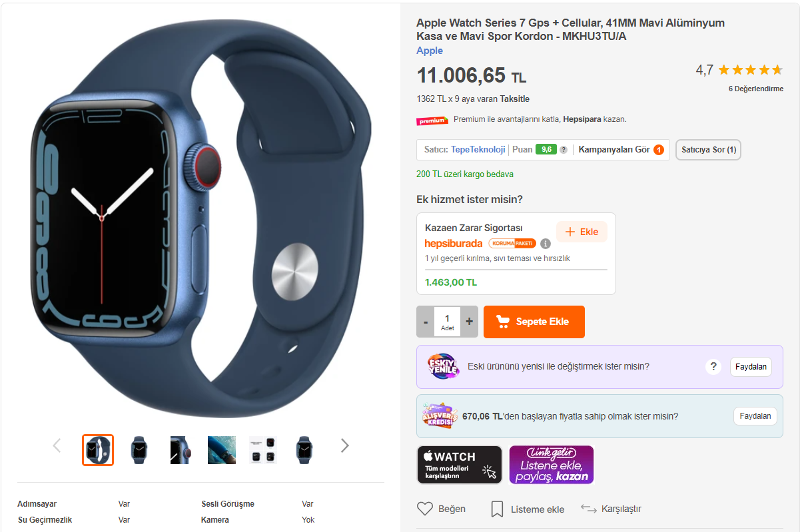Open Apple Watch compare all models banner
The height and width of the screenshot is (532, 802).
tap(460, 465)
